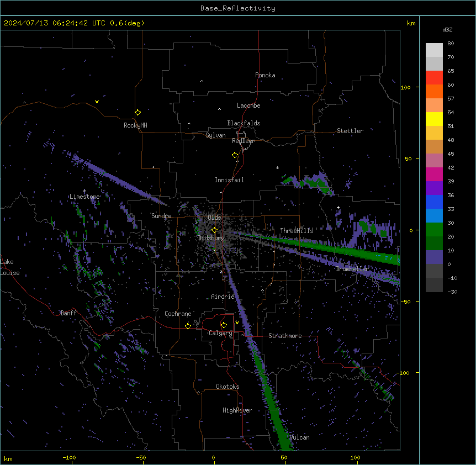Click the RockyMH label
The image size is (476, 465).
coord(135,125)
